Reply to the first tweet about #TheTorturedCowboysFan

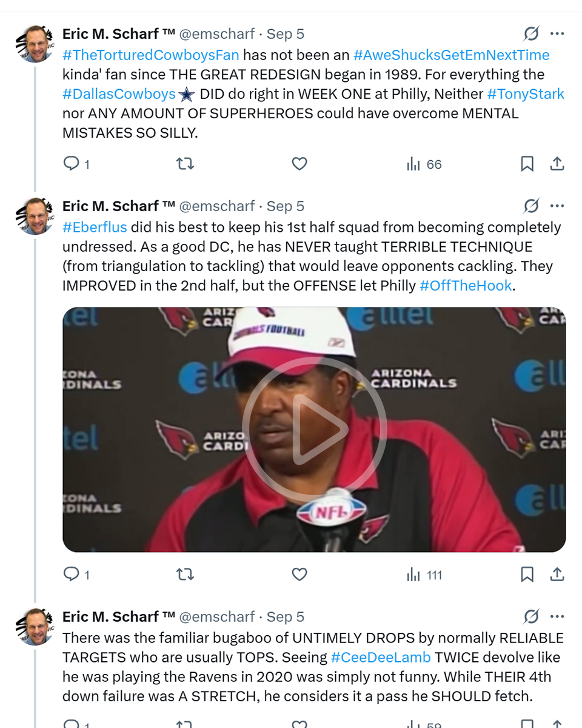(72, 164)
